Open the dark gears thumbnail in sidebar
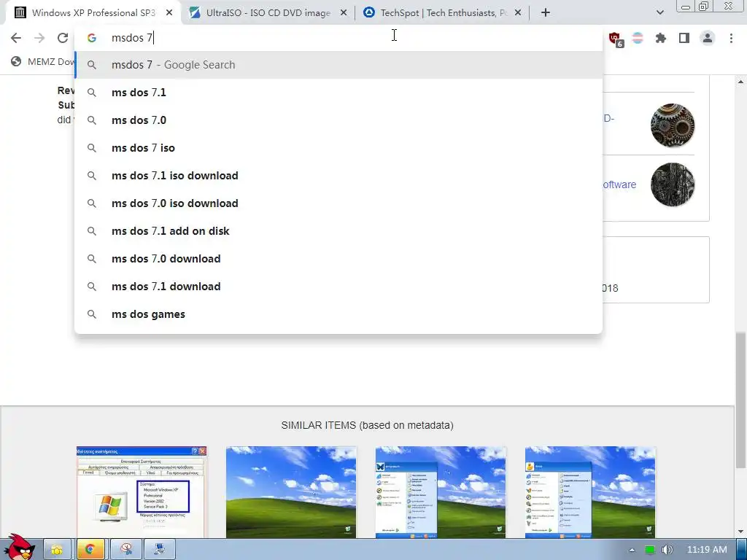 672,184
